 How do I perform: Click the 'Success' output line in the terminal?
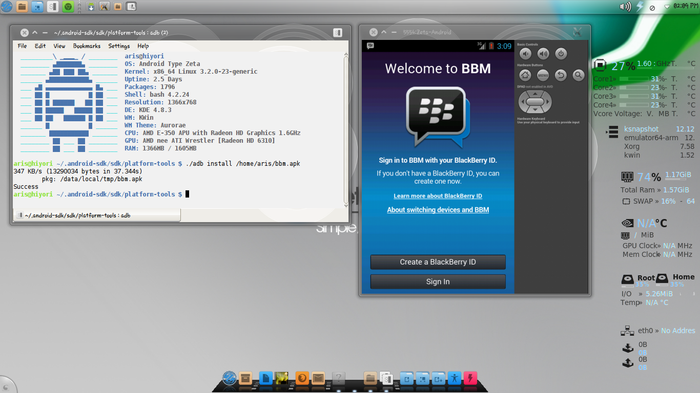[x=26, y=187]
